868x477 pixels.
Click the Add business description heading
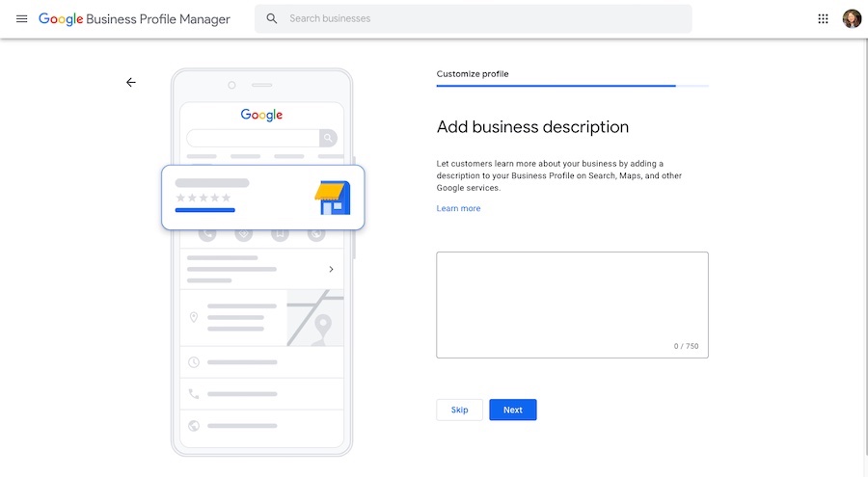532,127
